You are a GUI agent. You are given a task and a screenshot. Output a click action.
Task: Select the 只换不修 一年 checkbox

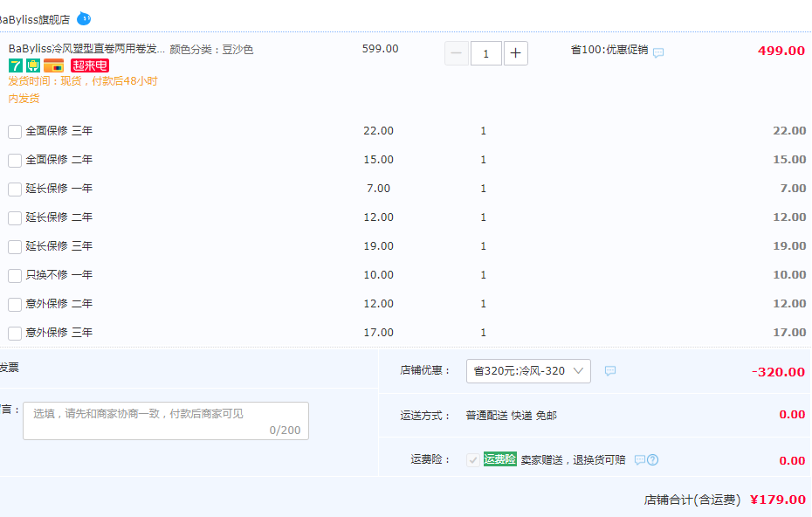click(x=15, y=276)
